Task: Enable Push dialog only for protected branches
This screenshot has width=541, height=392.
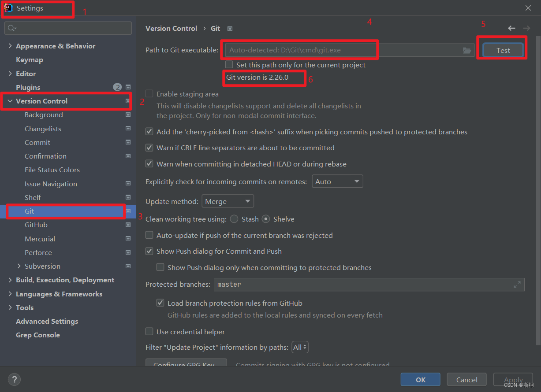Action: point(160,267)
